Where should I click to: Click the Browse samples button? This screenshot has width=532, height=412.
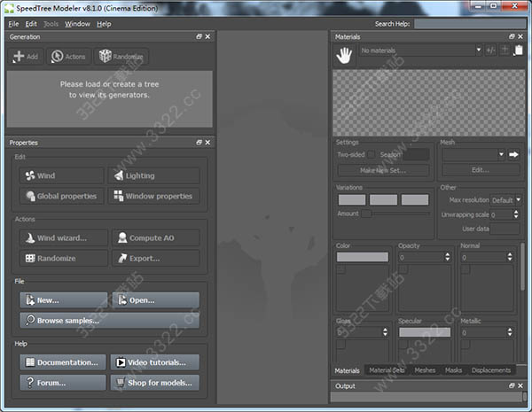coord(109,320)
